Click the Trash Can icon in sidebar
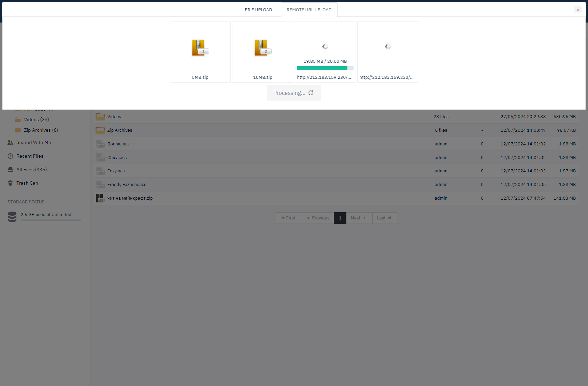The image size is (588, 386). point(11,183)
